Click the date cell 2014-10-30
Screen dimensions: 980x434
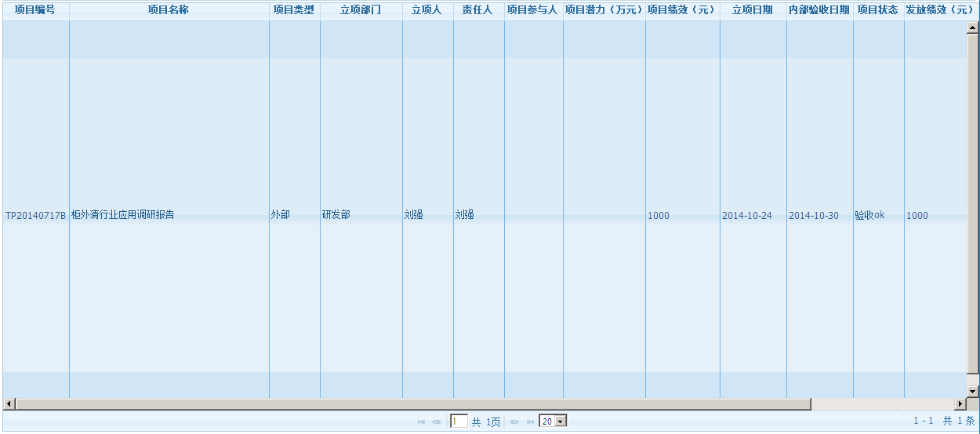(814, 215)
